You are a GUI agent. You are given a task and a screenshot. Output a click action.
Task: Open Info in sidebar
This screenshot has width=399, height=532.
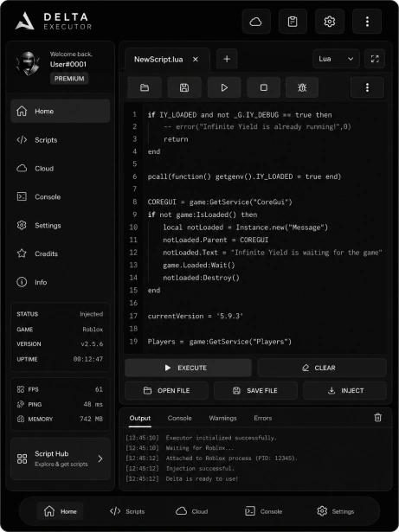[x=60, y=282]
